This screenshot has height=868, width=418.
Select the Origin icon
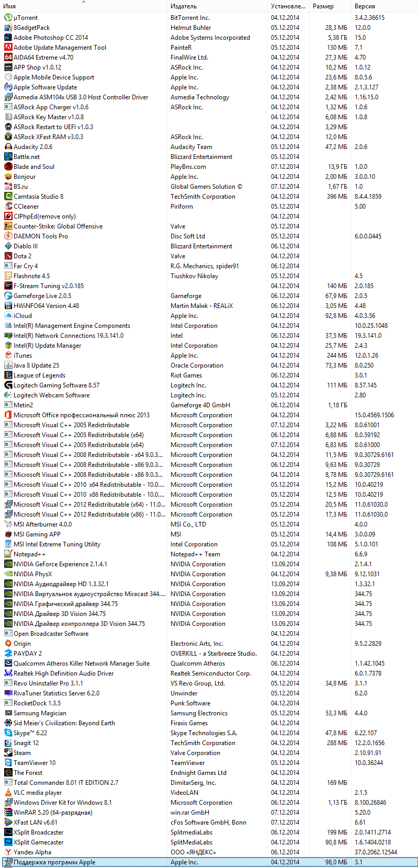click(x=8, y=643)
